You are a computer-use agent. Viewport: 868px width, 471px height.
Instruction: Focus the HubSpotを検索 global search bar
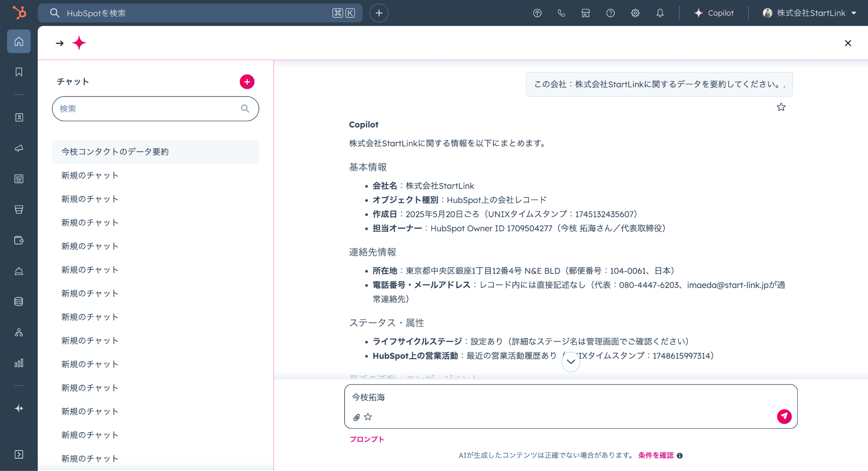tap(200, 13)
